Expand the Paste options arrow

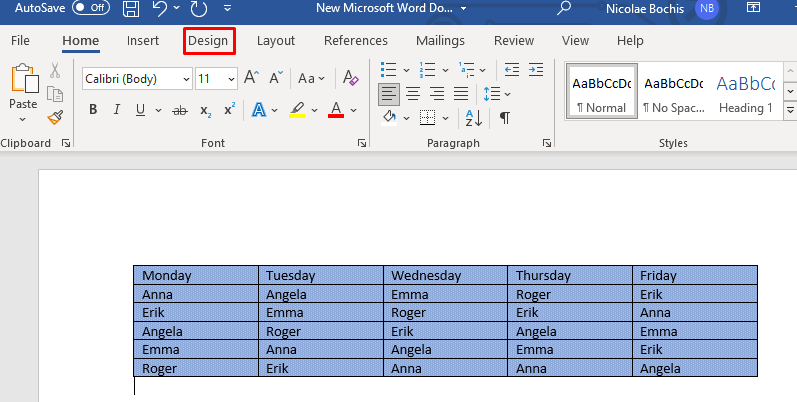[23, 119]
